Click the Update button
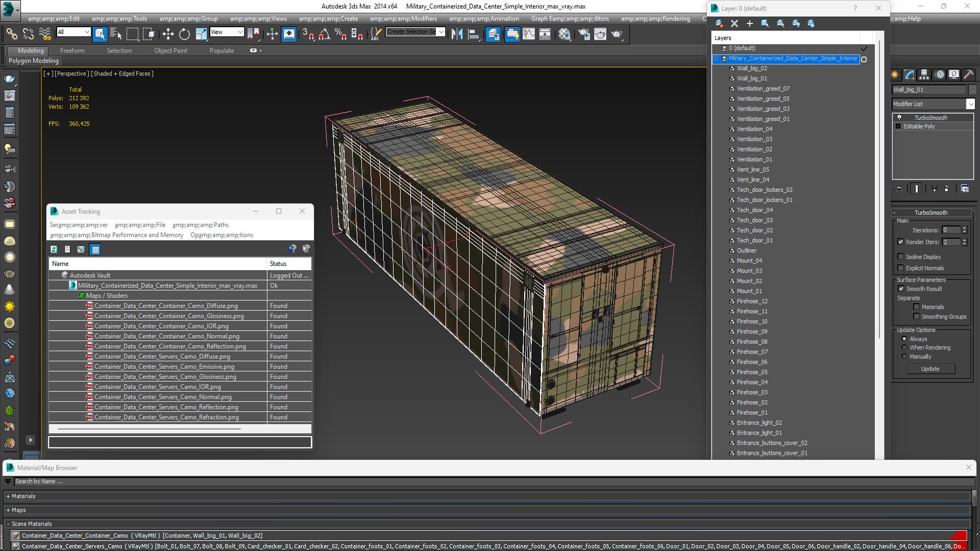This screenshot has width=980, height=551. [x=930, y=369]
